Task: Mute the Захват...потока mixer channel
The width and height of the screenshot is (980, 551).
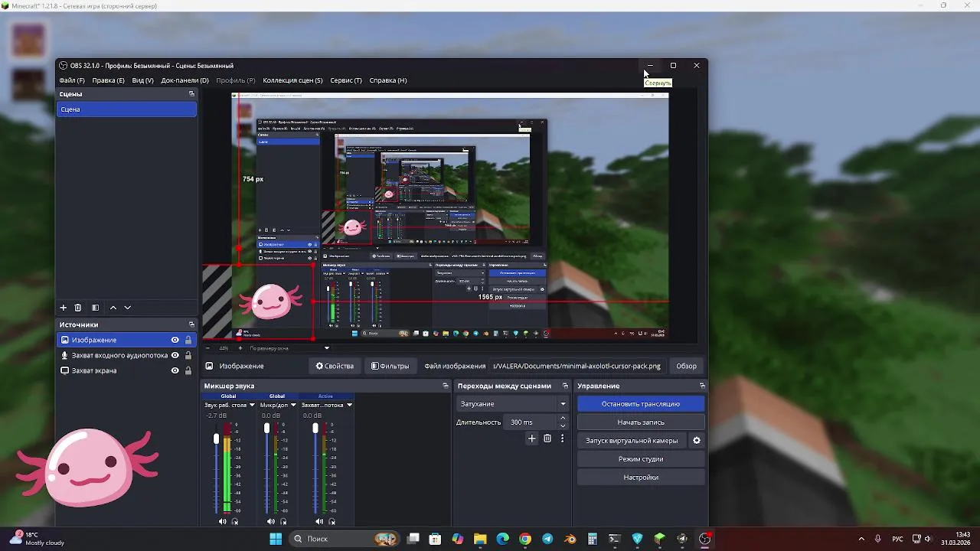Action: (318, 522)
